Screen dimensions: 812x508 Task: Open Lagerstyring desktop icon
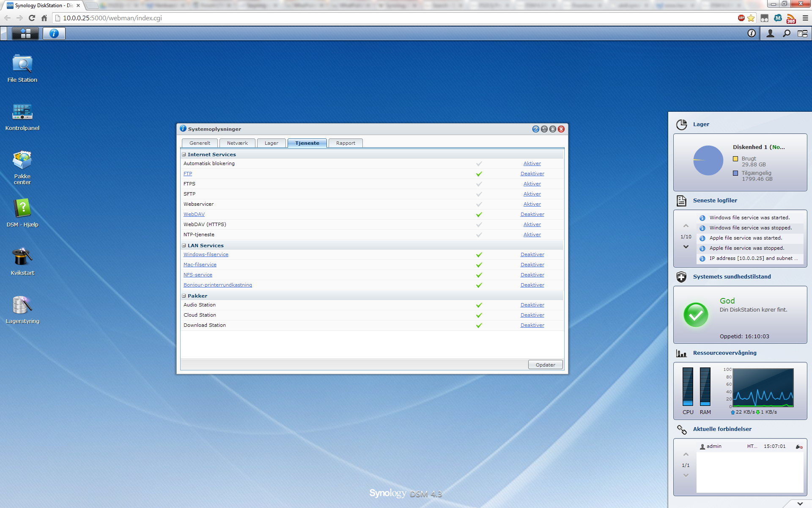coord(22,309)
